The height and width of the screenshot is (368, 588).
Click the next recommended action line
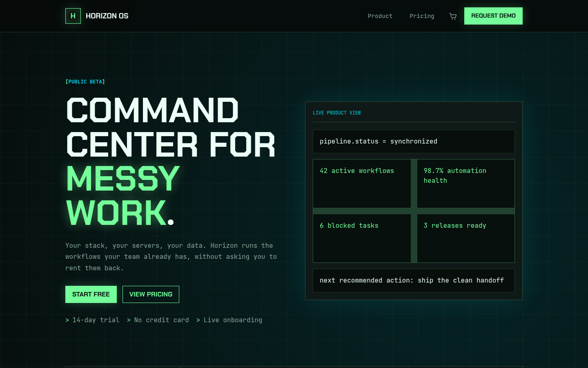pyautogui.click(x=414, y=280)
